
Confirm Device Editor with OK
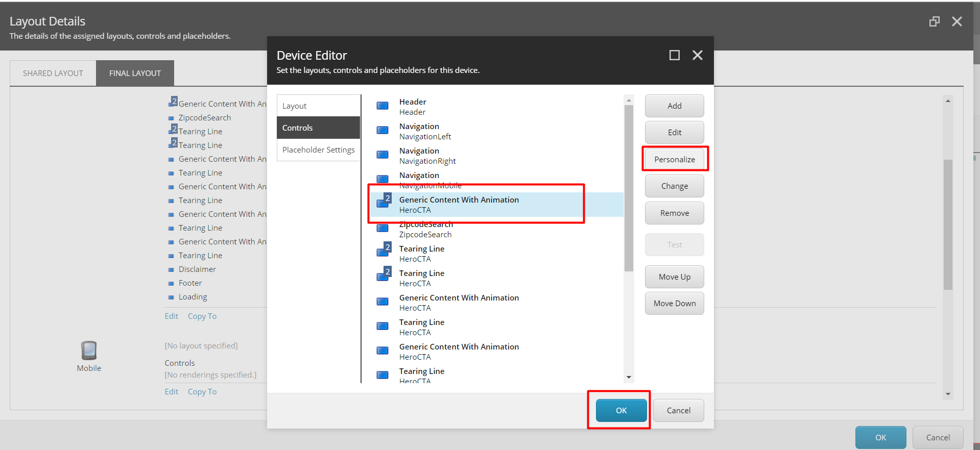(x=622, y=410)
